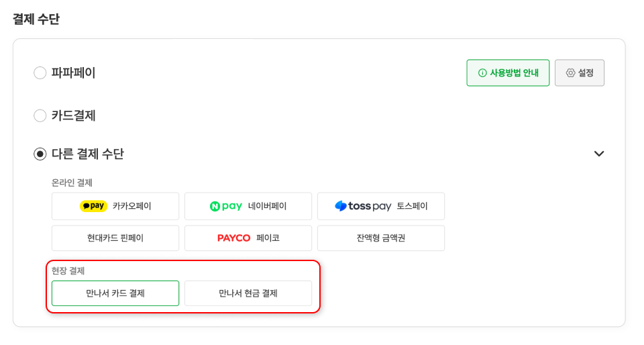Click the PAYCO red logo

tap(233, 238)
